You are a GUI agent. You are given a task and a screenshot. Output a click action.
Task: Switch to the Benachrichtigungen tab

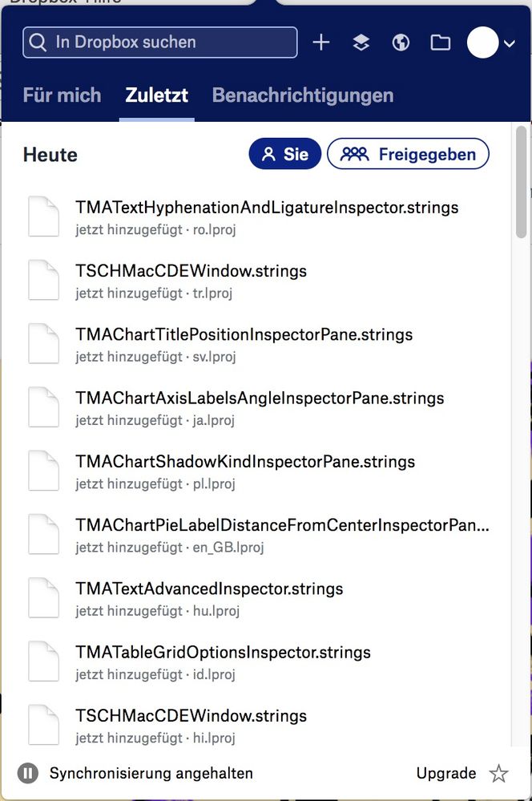pyautogui.click(x=302, y=95)
